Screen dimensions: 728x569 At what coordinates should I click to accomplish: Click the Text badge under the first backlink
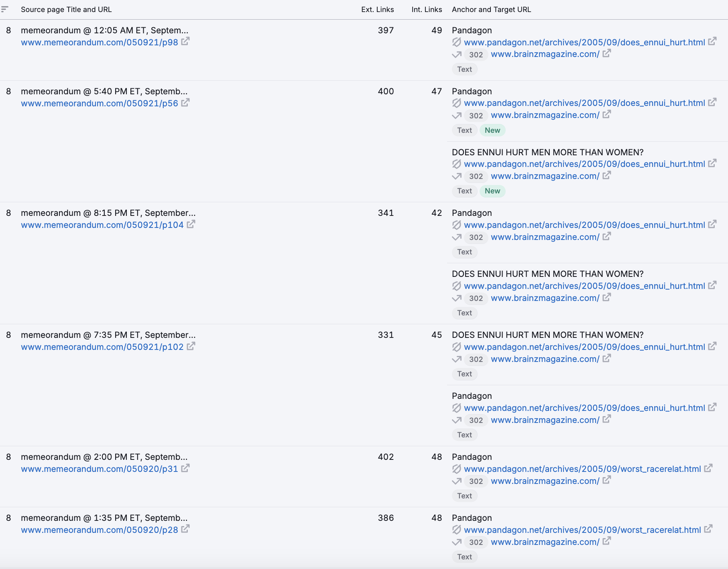click(x=464, y=69)
